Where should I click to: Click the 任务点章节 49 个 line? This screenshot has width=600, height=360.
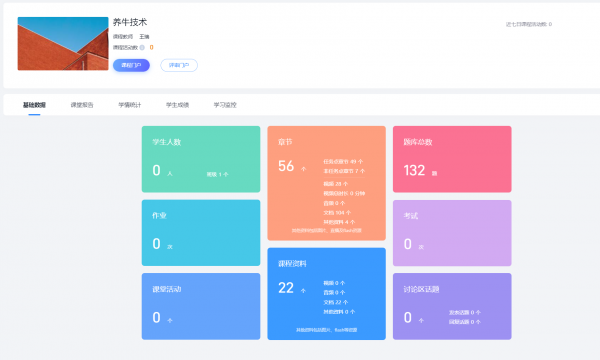(x=343, y=161)
